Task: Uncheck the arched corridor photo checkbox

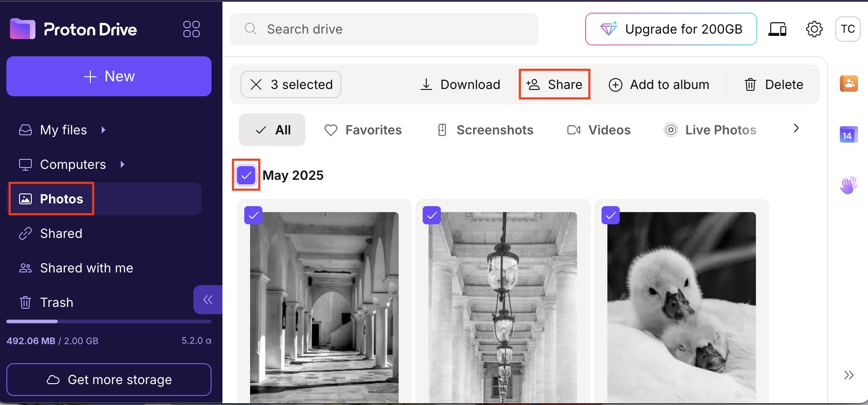Action: (x=253, y=215)
